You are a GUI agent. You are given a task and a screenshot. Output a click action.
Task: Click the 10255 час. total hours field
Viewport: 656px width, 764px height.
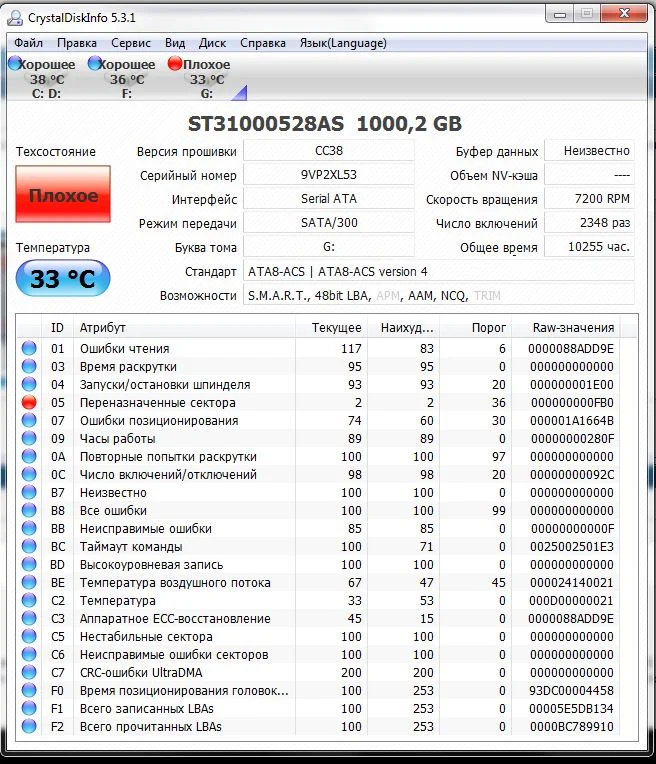(x=589, y=247)
